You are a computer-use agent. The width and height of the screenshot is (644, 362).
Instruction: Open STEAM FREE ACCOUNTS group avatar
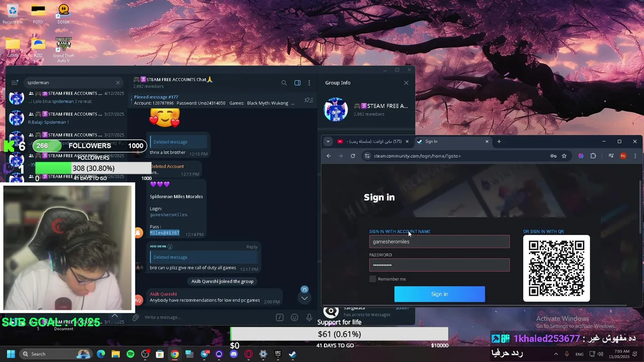pyautogui.click(x=336, y=109)
